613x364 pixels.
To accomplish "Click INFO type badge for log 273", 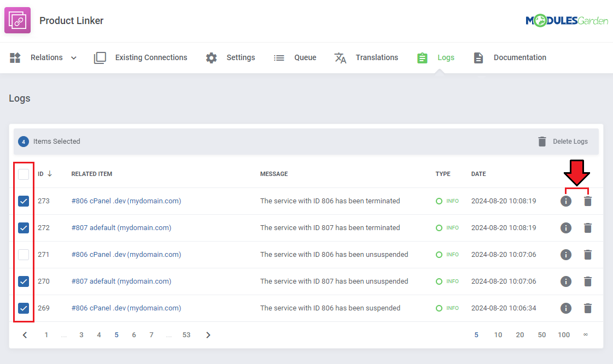I will coord(447,201).
